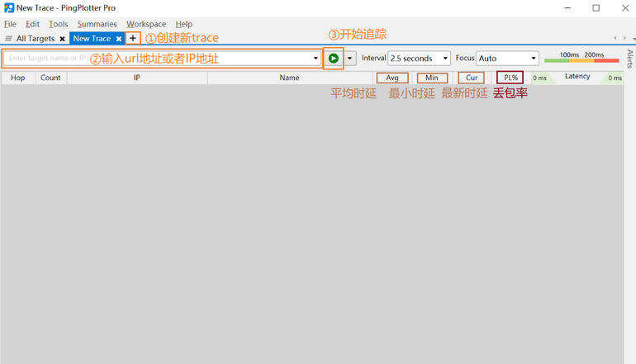Image resolution: width=636 pixels, height=364 pixels.
Task: Open the Alerts side panel
Action: tap(630, 59)
